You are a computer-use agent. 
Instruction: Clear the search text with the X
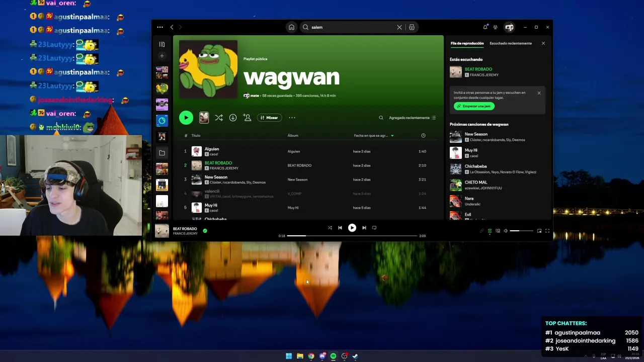(399, 27)
